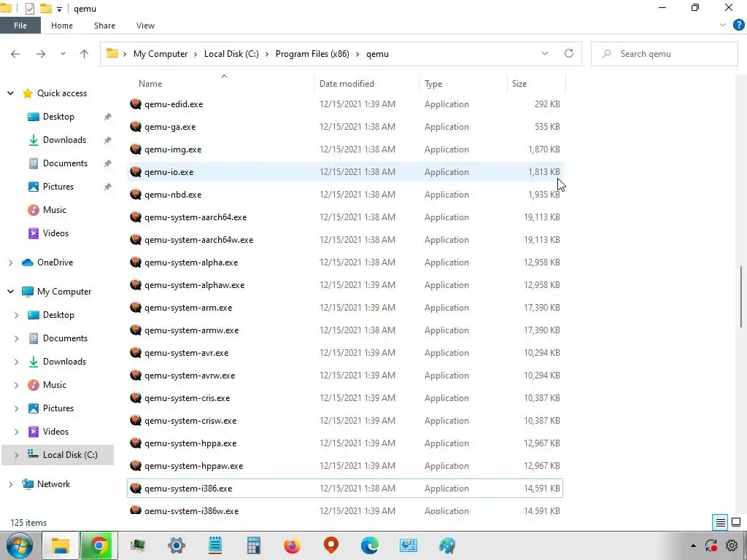
Task: Click the qemu-nbd.exe file icon
Action: click(136, 194)
